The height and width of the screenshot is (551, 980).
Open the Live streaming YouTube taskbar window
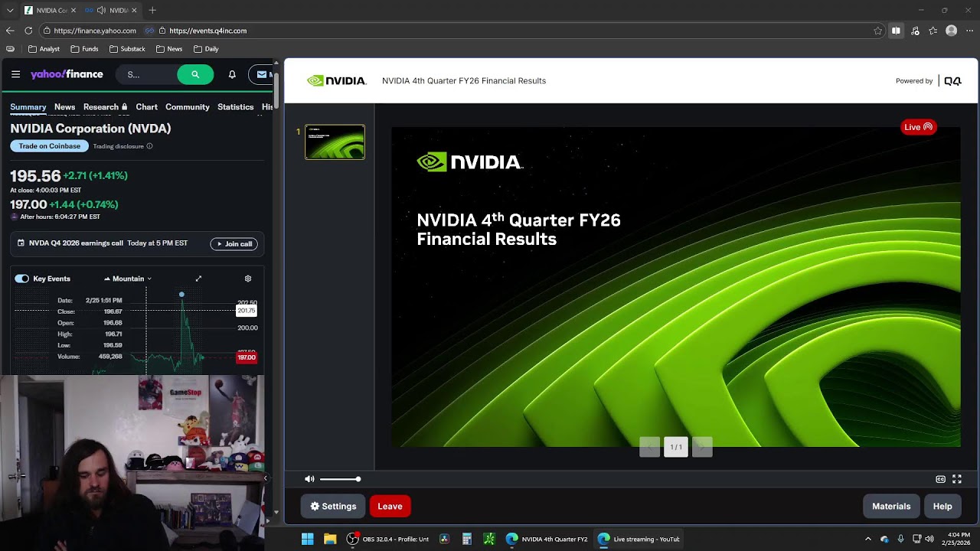point(639,539)
